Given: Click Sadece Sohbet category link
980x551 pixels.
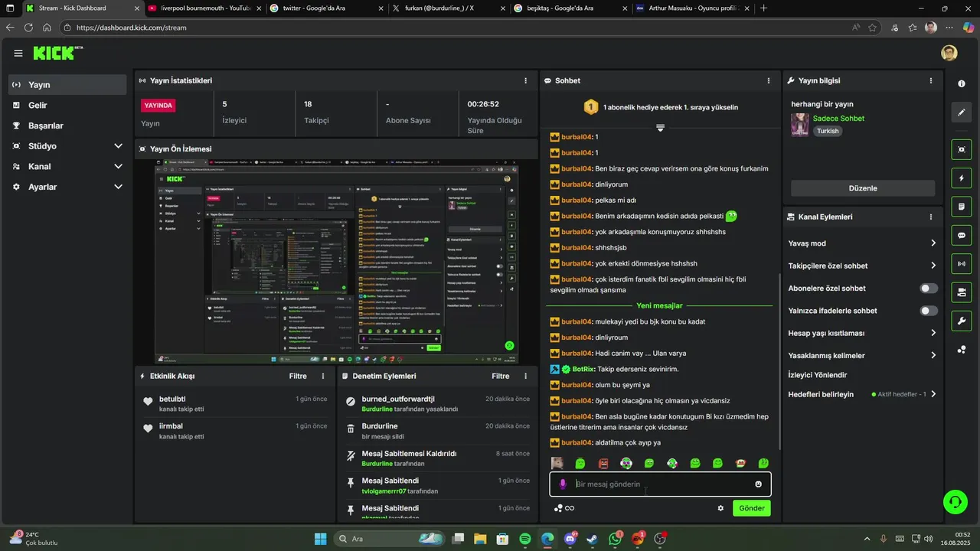Looking at the screenshot, I should [x=838, y=119].
